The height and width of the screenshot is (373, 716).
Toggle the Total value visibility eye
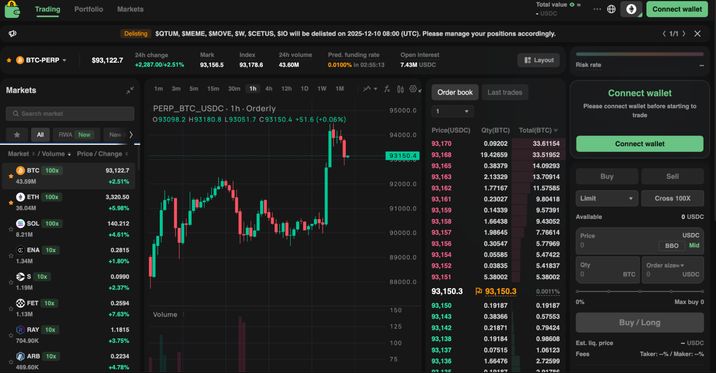click(572, 5)
